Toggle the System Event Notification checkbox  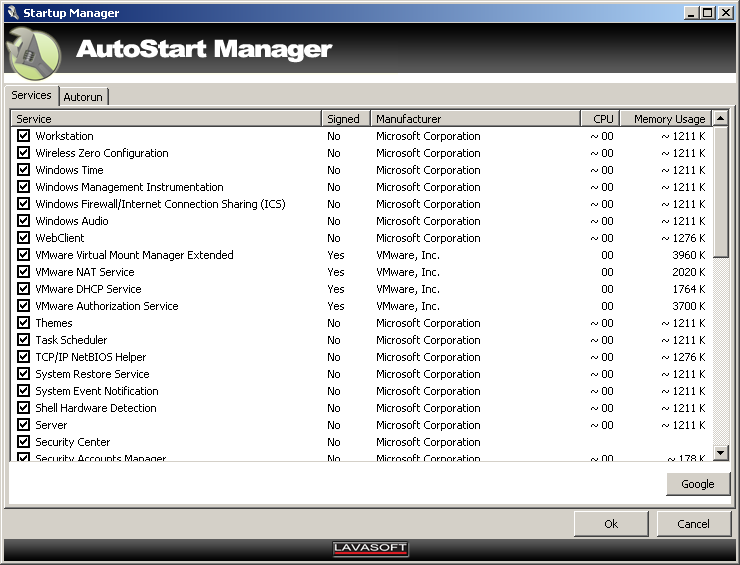tap(23, 390)
